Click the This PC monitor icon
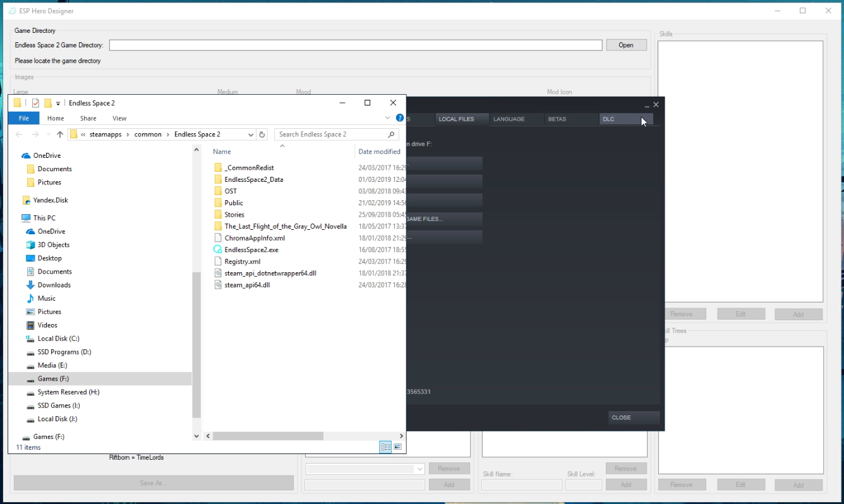Screen dimensions: 844x504 pos(26,218)
